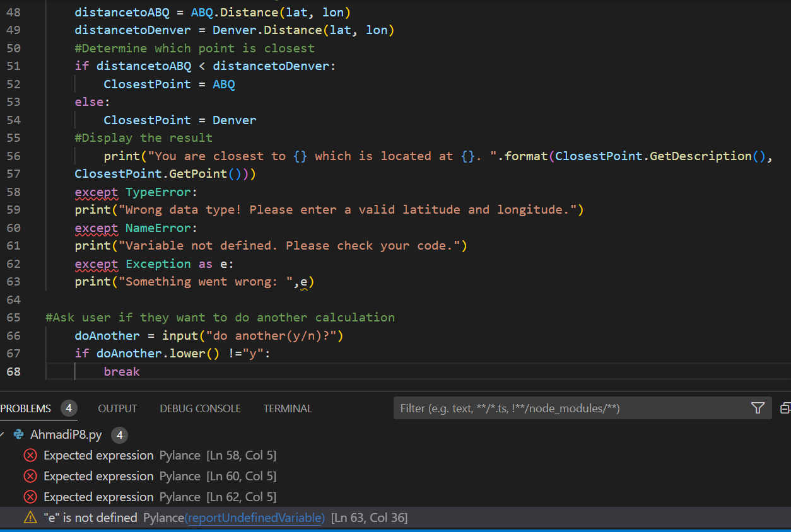The width and height of the screenshot is (791, 532).
Task: Go to the Expected expression error at Ln 58
Action: pyautogui.click(x=98, y=455)
